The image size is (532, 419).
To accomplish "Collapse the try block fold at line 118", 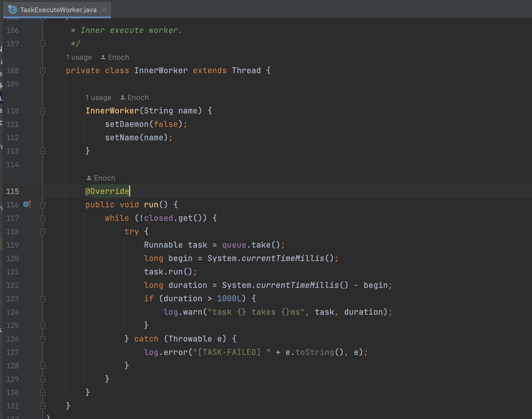I will point(43,232).
